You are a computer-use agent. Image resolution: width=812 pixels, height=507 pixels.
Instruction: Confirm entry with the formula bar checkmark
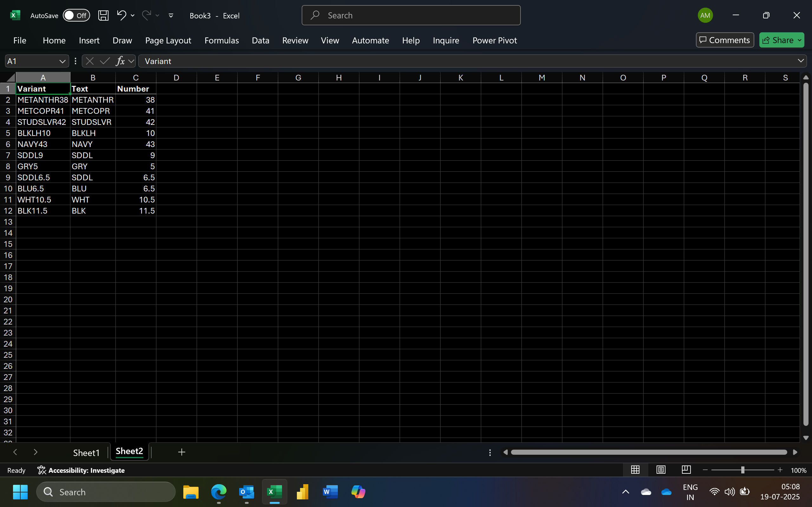(104, 61)
